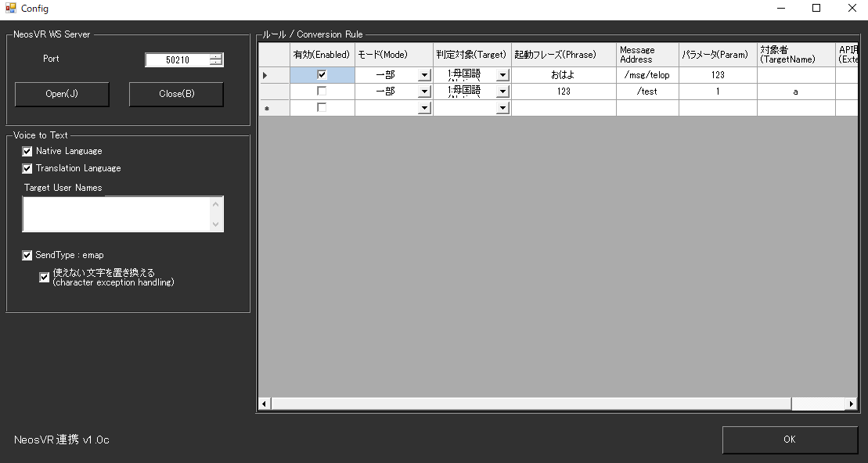
Task: Click the Open(J) button
Action: 62,94
